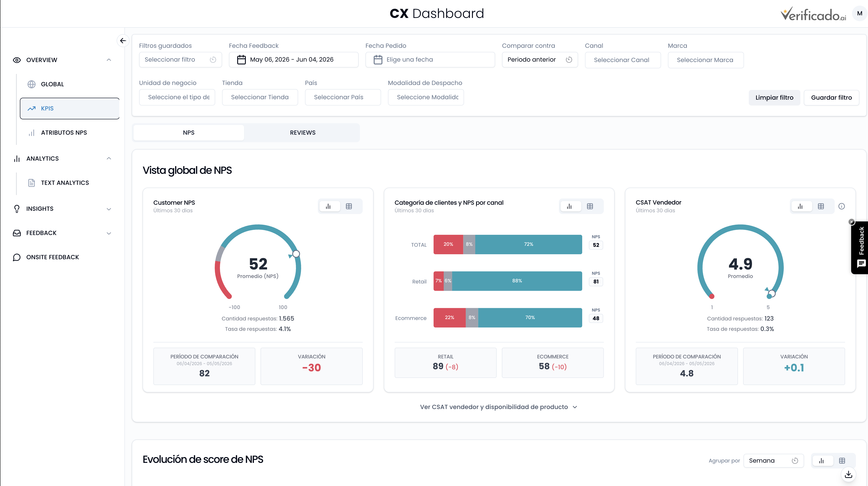Viewport: 868px width, 486px height.
Task: Open the Feedback side tab chat icon
Action: 861,263
